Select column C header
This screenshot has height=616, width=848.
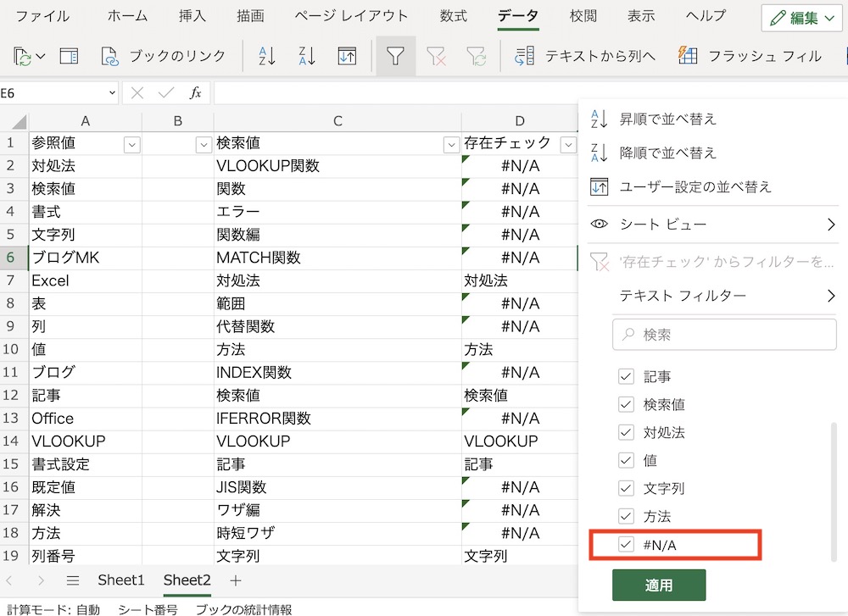338,121
